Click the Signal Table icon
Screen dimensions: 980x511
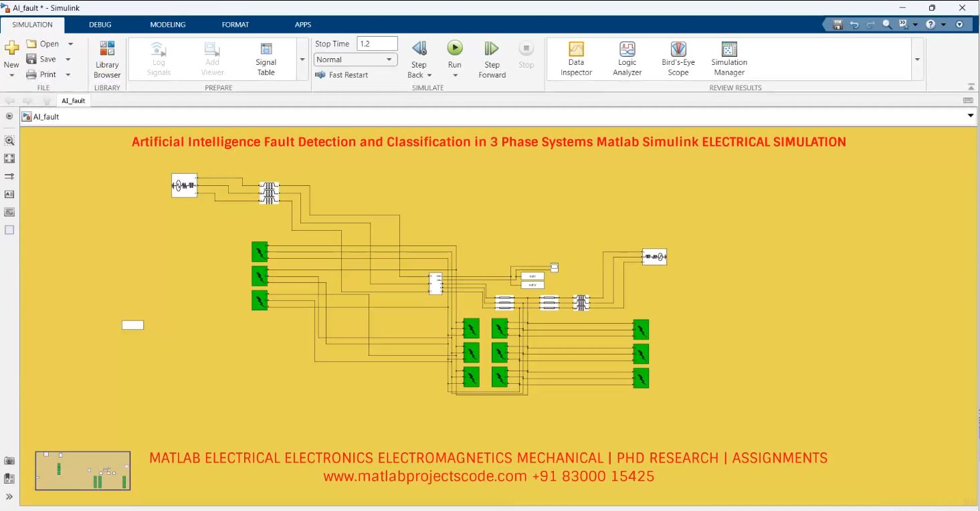click(266, 59)
